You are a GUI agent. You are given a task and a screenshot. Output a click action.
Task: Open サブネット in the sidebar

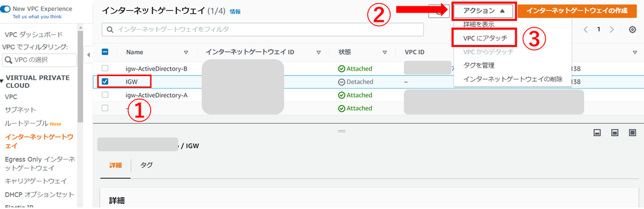tap(20, 110)
